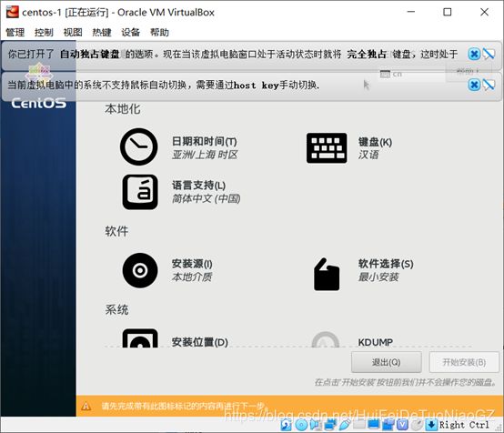Open the 控制 menu

tap(44, 32)
